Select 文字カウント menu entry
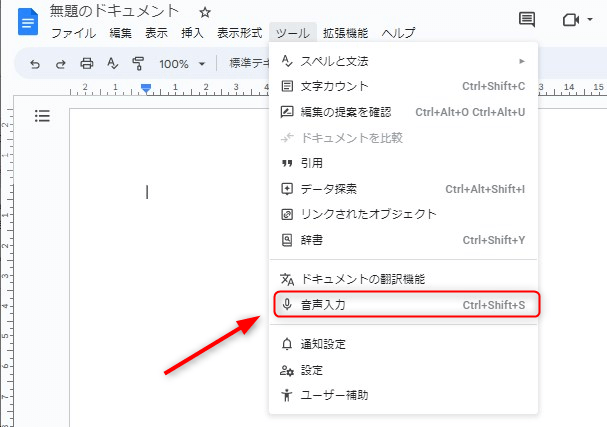Image resolution: width=607 pixels, height=427 pixels. coord(403,86)
